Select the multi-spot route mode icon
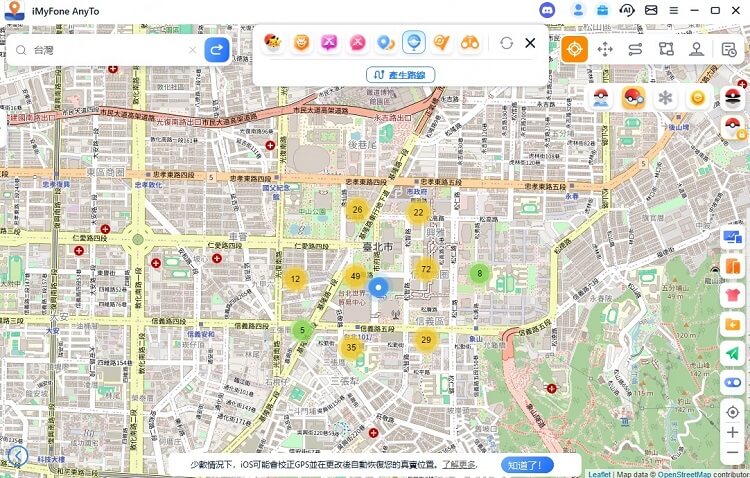 666,49
